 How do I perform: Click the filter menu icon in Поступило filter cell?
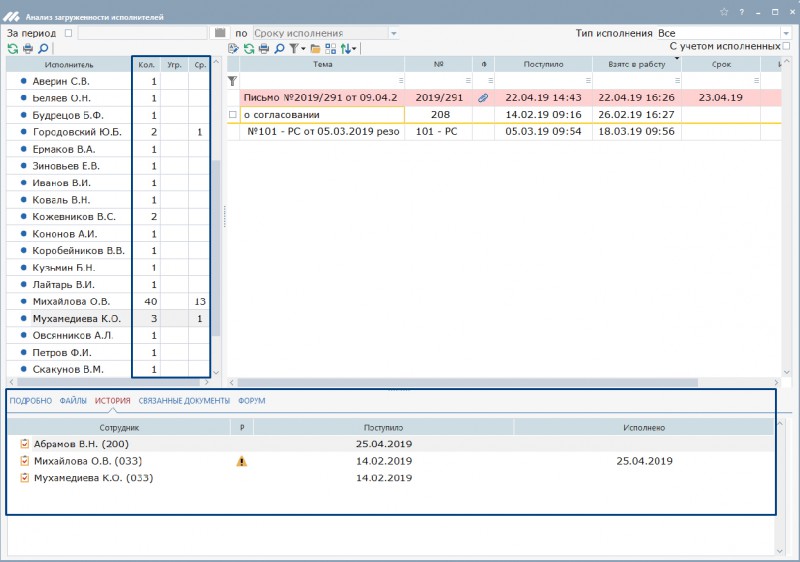click(588, 81)
